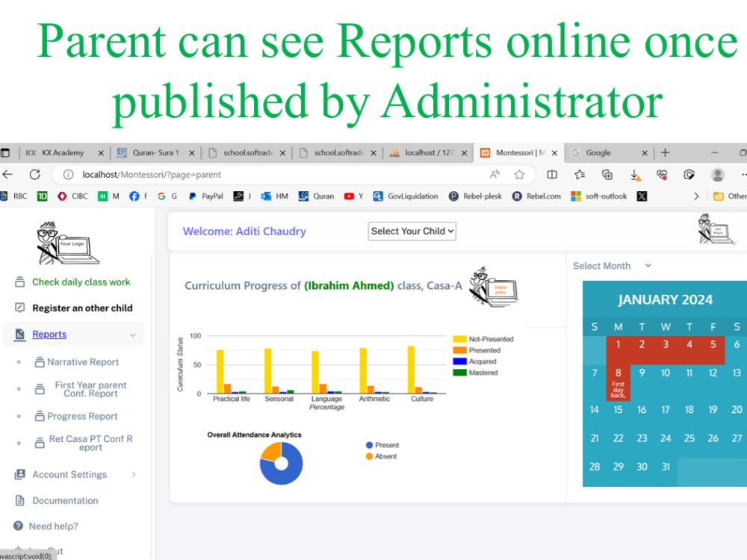Toggle the Acquired legend swatch
The image size is (747, 560).
pyautogui.click(x=459, y=361)
